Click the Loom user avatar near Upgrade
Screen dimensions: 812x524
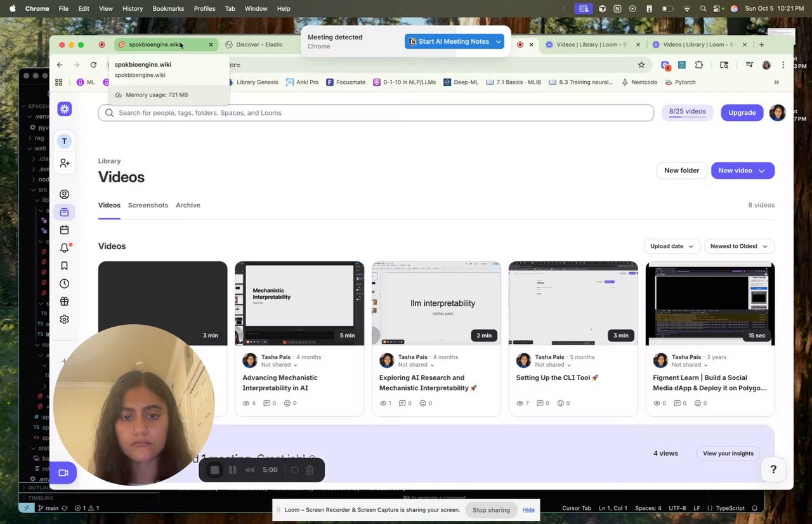tap(777, 113)
